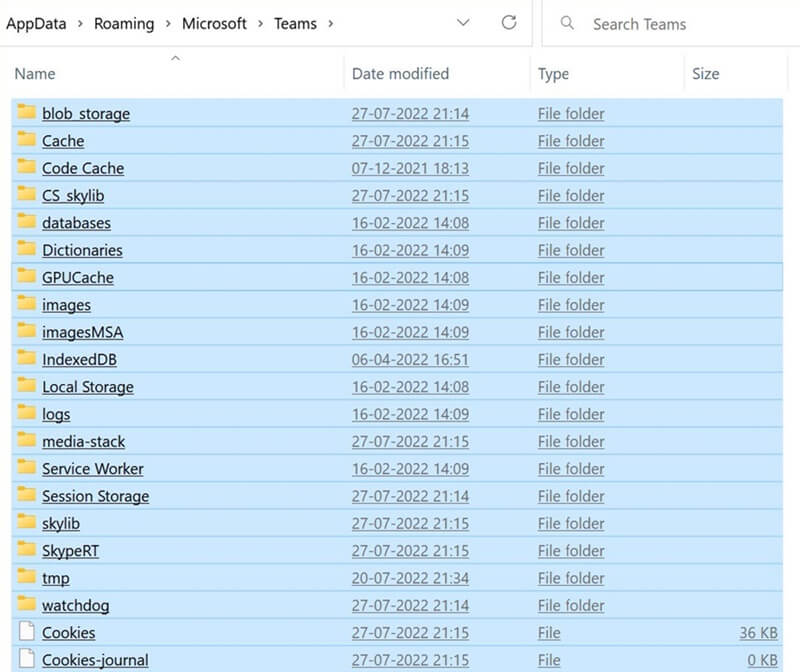Click the blob_storage folder icon

[x=26, y=113]
